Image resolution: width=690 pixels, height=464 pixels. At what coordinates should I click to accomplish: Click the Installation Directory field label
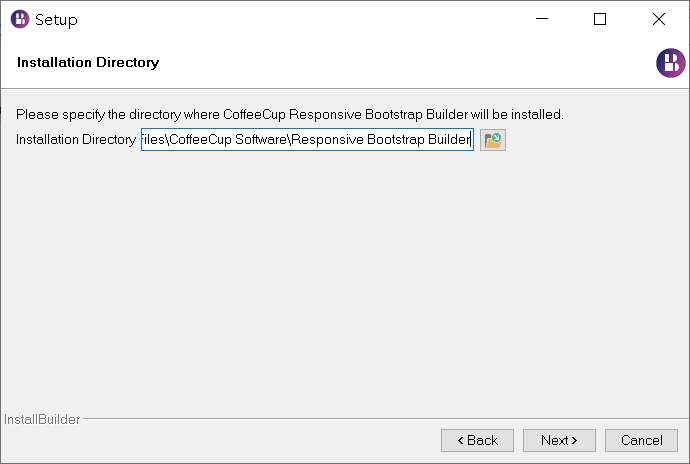76,140
